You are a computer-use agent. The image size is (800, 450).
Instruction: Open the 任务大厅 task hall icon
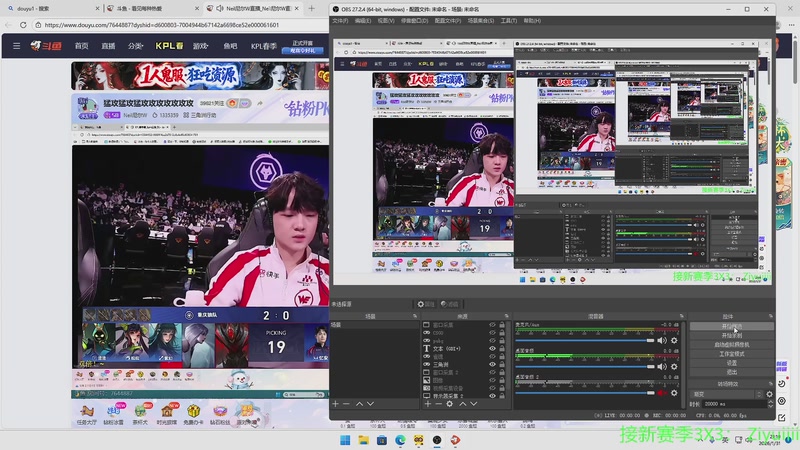click(86, 414)
